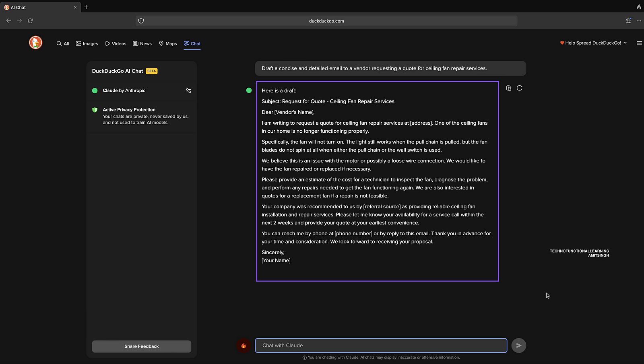
Task: Open model settings icon beside Claude by Anthropic
Action: (188, 91)
